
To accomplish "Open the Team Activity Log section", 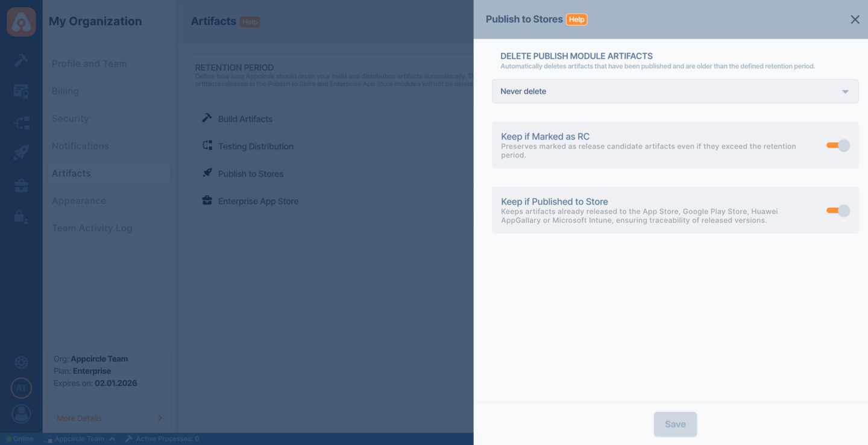I will point(92,228).
